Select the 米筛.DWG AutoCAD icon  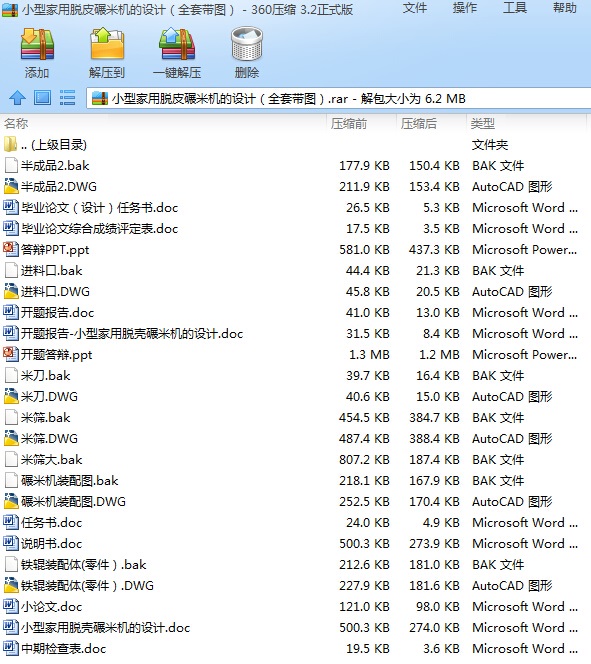click(11, 438)
